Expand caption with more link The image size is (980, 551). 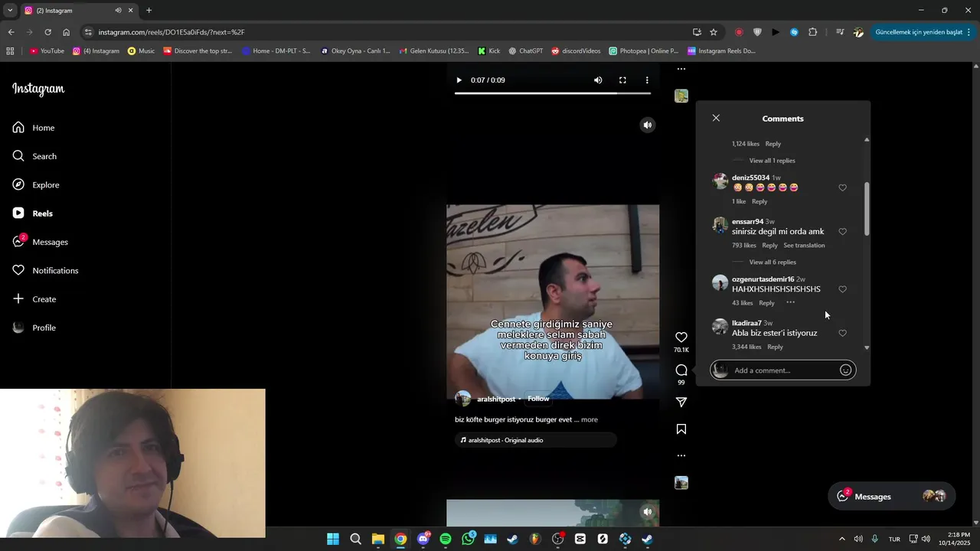coord(589,419)
